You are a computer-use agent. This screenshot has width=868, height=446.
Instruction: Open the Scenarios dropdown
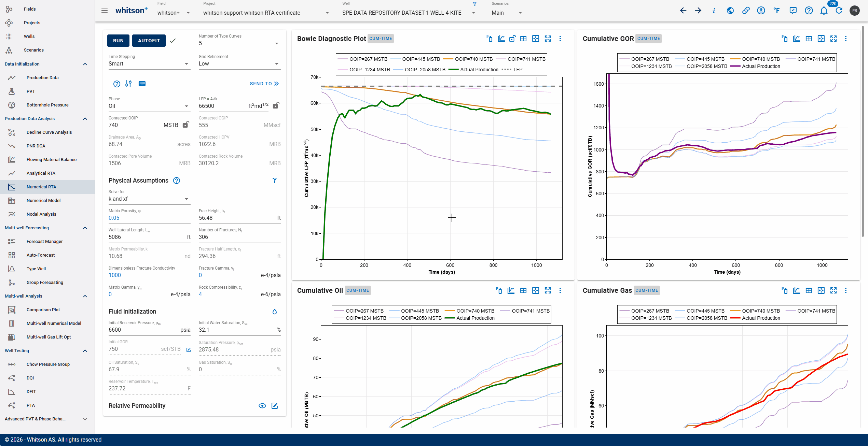point(507,13)
